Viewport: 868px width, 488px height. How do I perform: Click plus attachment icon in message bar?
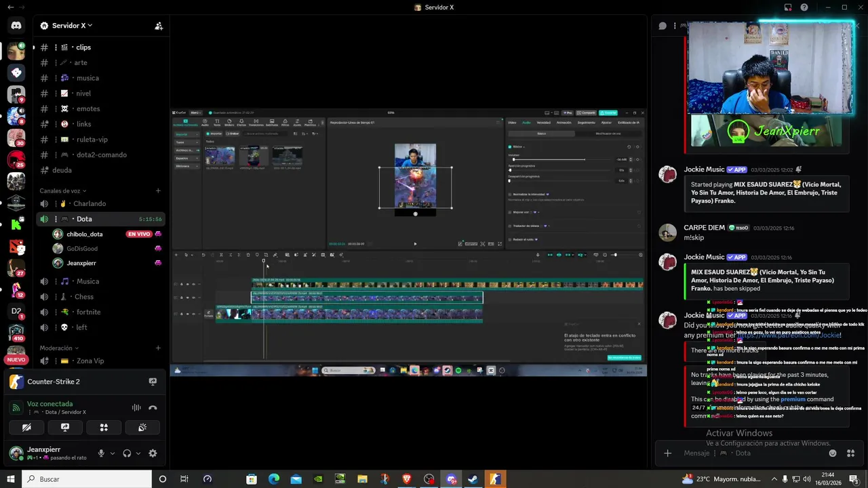pos(667,453)
